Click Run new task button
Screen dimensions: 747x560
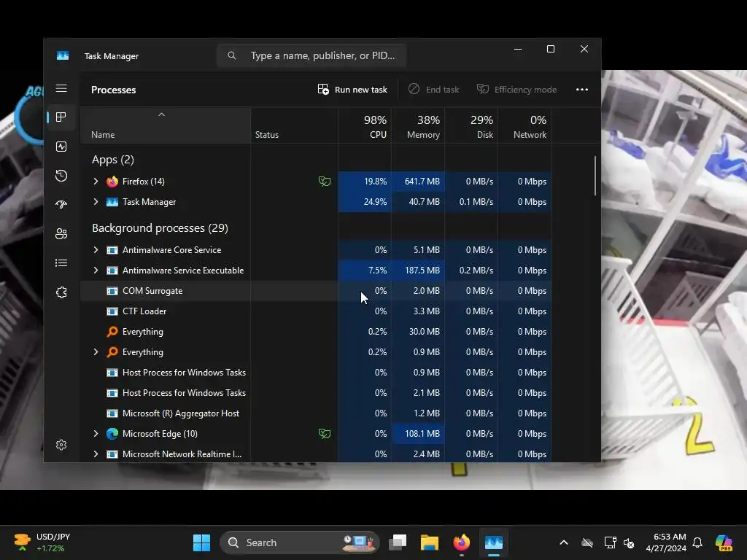tap(352, 90)
